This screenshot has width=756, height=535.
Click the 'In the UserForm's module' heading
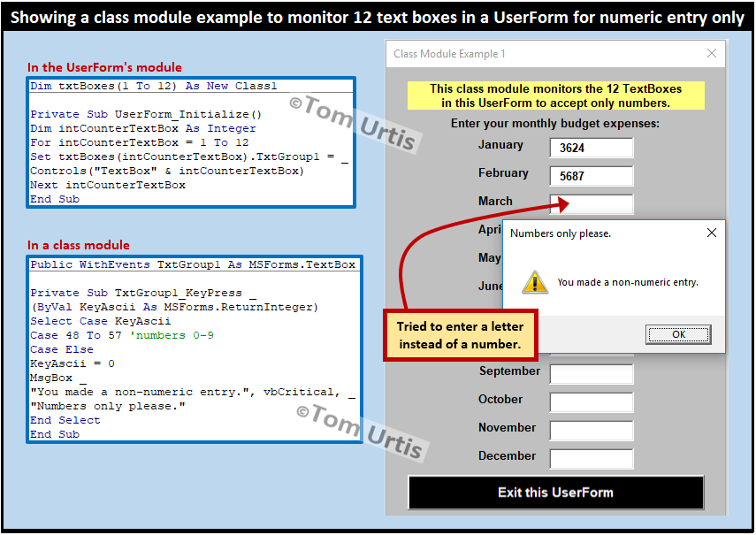click(104, 67)
